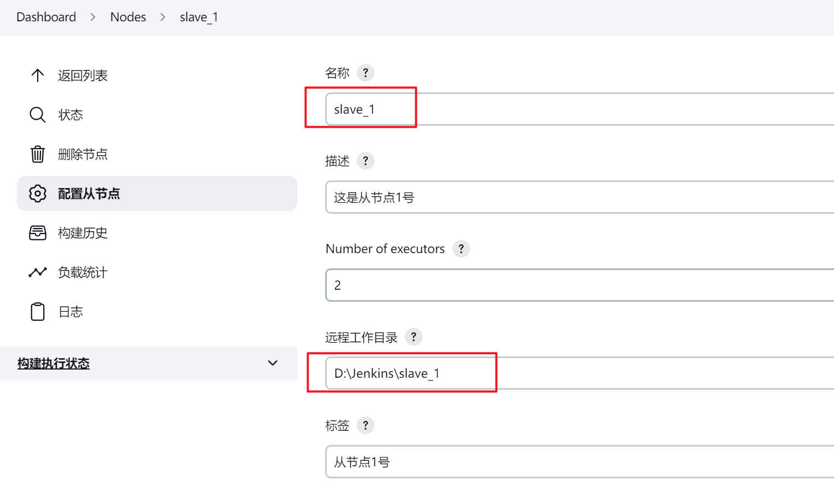Click the trash icon for 删除节点

[38, 154]
